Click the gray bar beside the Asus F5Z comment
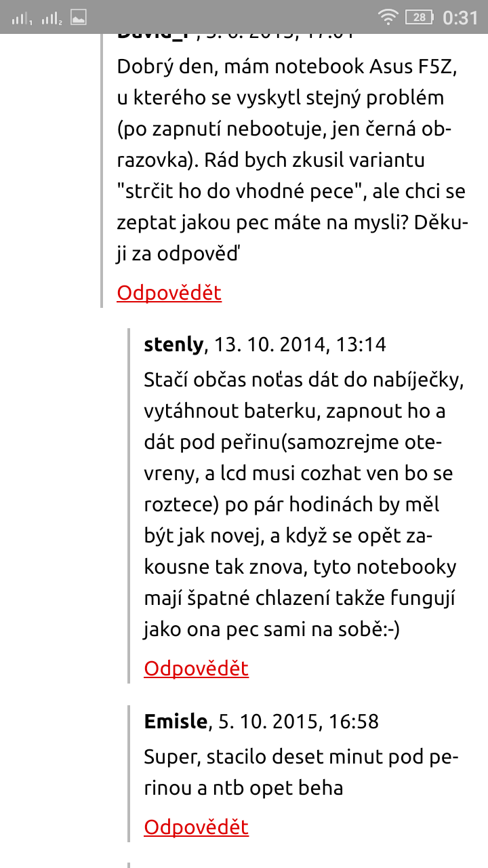This screenshot has width=488, height=868. tap(102, 170)
